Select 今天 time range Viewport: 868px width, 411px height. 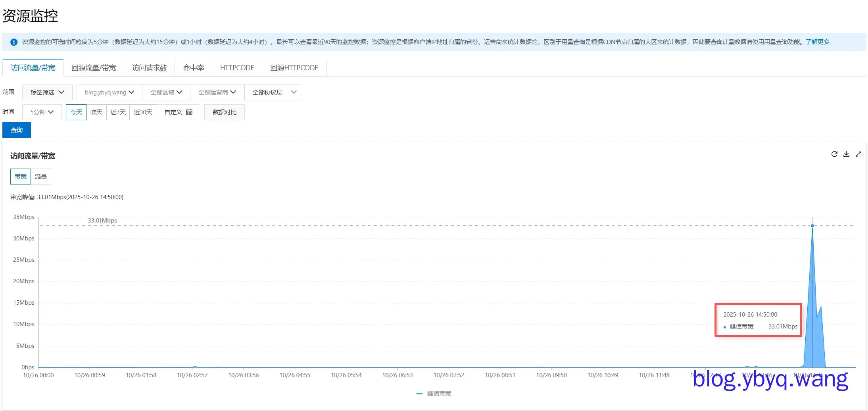pyautogui.click(x=76, y=112)
